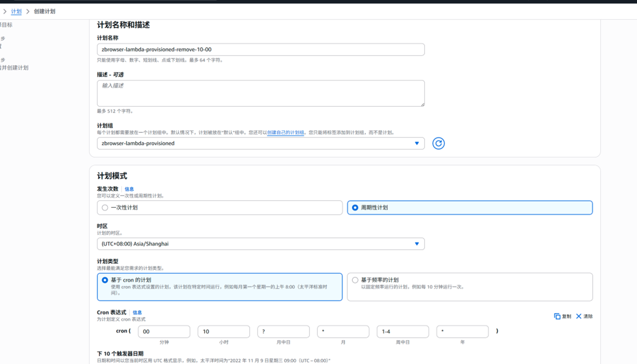
Task: Open 信息 link beside Cron 表达式
Action: point(137,312)
